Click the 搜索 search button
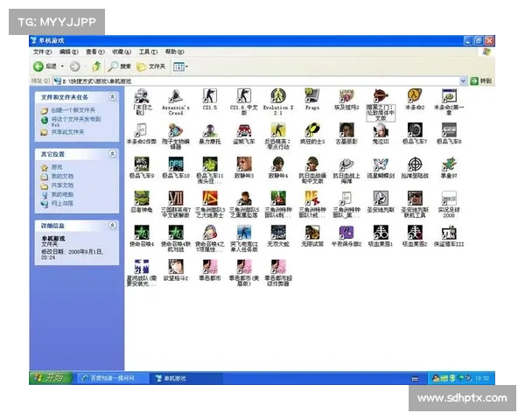Image resolution: width=525 pixels, height=420 pixels. point(120,66)
